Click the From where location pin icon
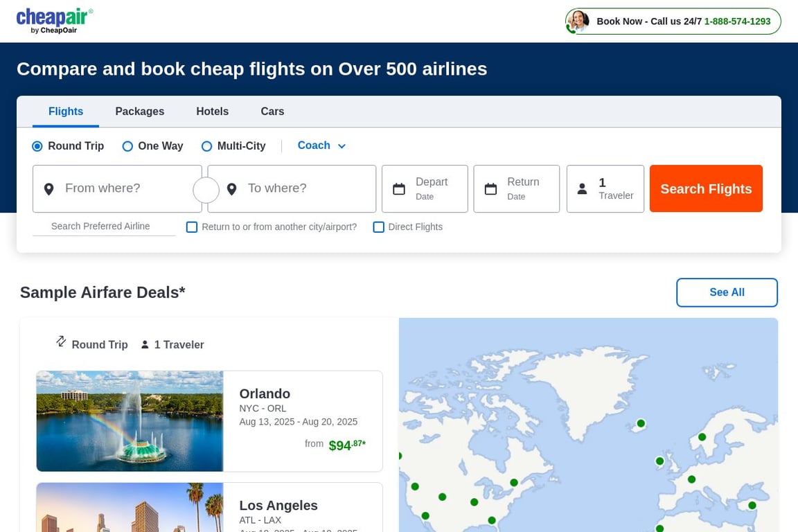 (49, 189)
